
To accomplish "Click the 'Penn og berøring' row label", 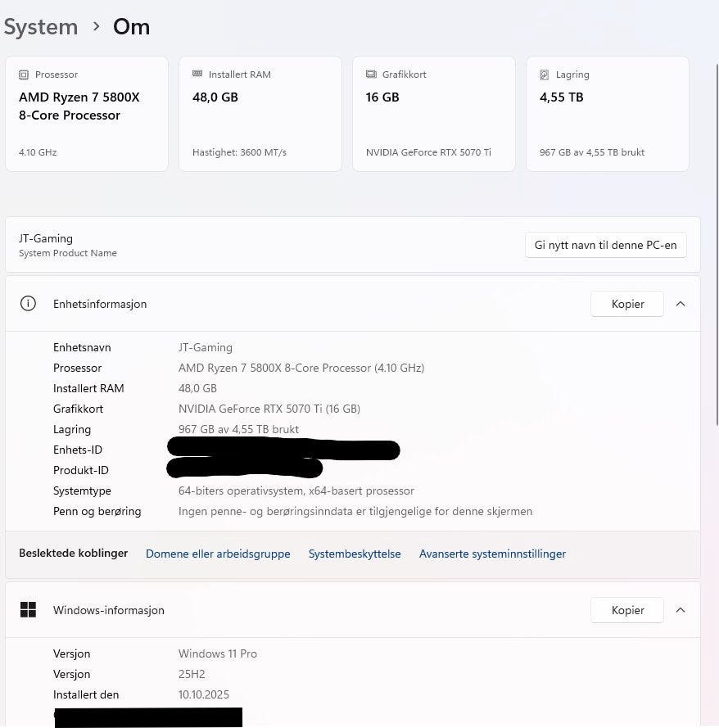I will click(x=97, y=511).
